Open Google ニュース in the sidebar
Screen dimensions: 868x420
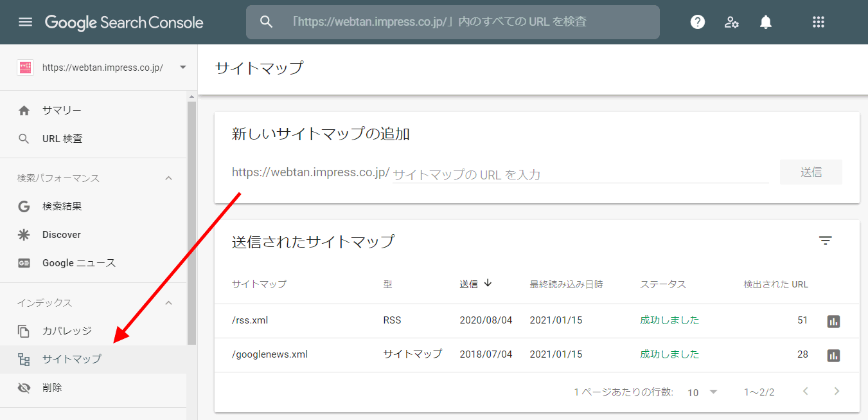pos(93,263)
